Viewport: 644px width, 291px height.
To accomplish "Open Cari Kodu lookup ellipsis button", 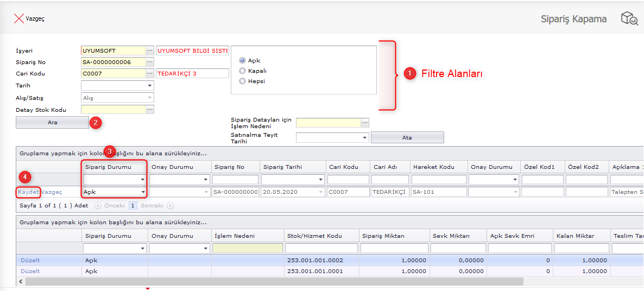I will 150,73.
